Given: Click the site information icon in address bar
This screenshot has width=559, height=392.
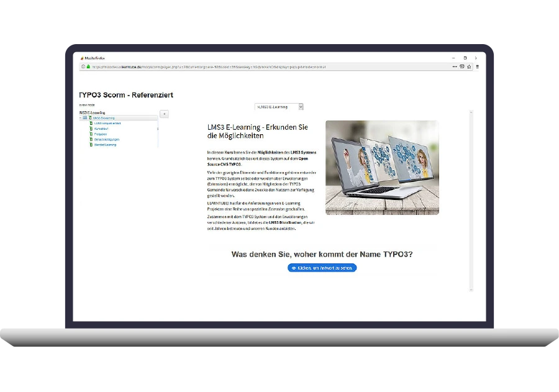Looking at the screenshot, I should click(x=83, y=66).
